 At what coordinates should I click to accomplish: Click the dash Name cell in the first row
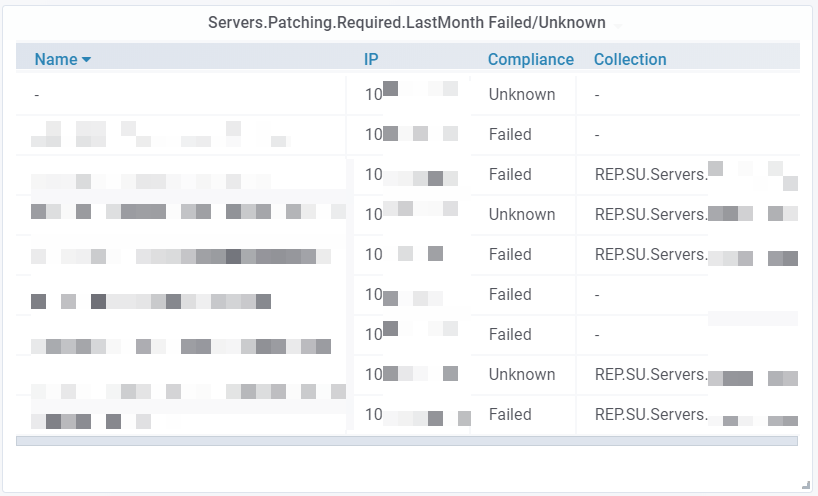pyautogui.click(x=37, y=95)
